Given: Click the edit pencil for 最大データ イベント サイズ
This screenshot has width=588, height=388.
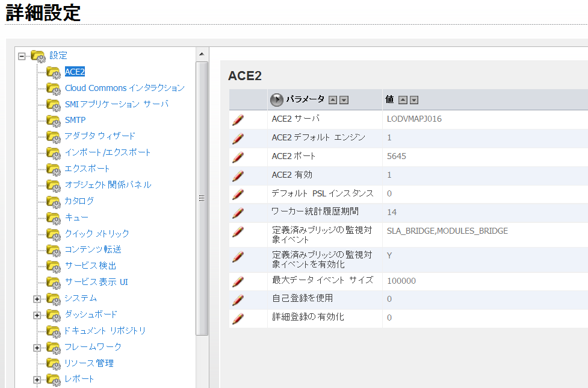Looking at the screenshot, I should tap(238, 281).
